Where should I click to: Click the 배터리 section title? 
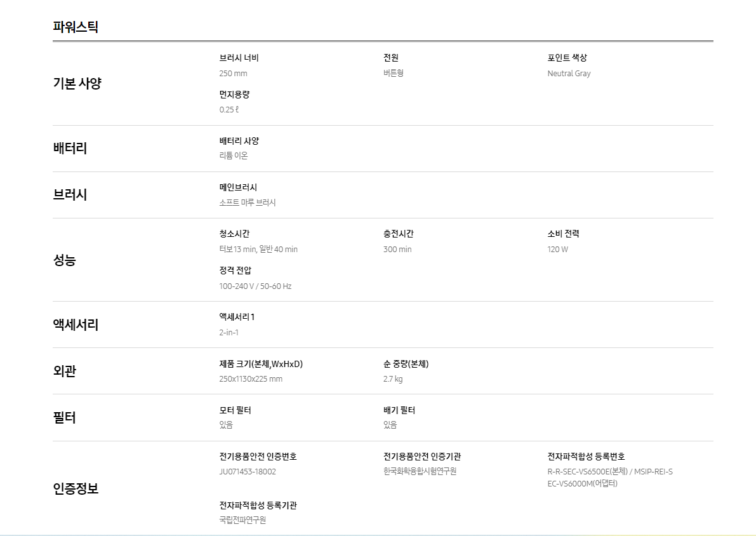point(70,148)
